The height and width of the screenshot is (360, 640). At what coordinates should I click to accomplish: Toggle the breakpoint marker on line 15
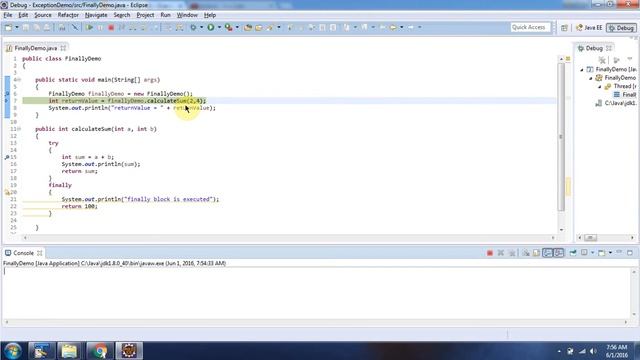pos(7,157)
